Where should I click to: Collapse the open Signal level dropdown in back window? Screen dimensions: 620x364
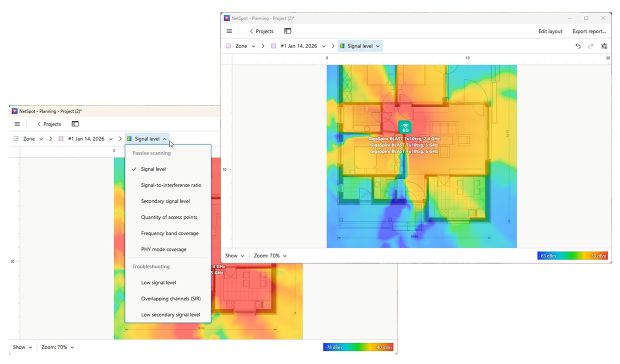click(147, 139)
